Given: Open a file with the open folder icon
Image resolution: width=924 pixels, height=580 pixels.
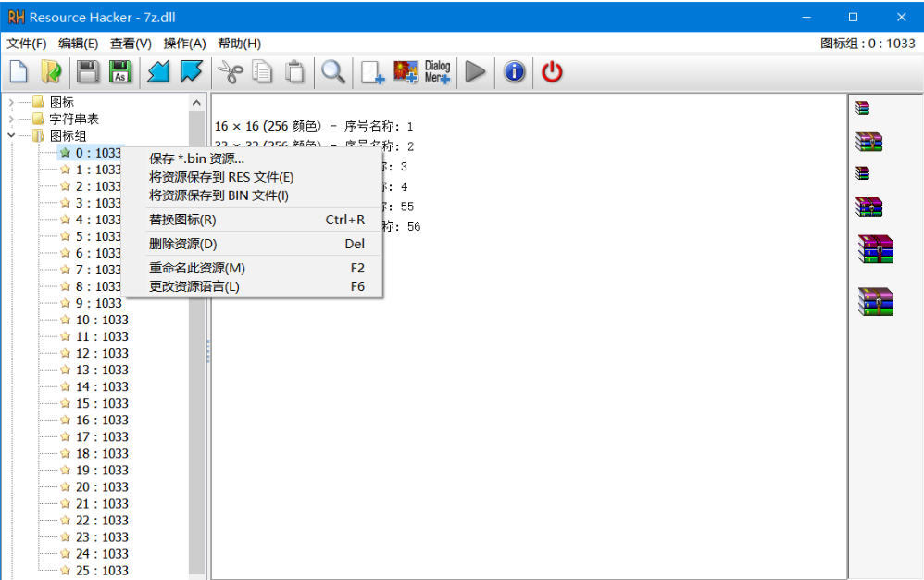Looking at the screenshot, I should point(51,71).
